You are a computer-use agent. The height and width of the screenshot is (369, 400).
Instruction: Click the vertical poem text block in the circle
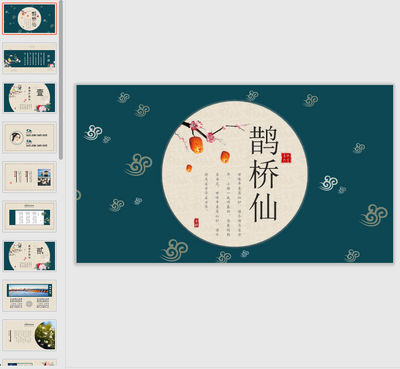click(223, 204)
